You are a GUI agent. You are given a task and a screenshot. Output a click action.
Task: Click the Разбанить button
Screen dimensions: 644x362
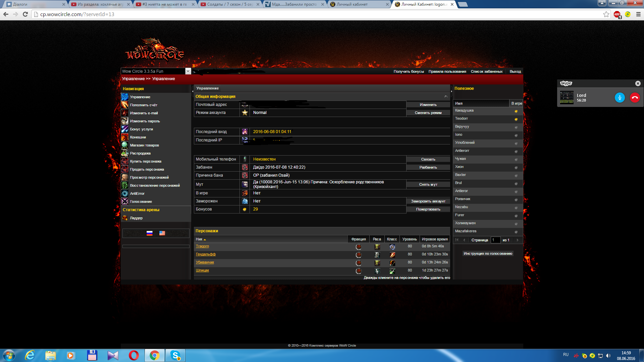(x=428, y=167)
